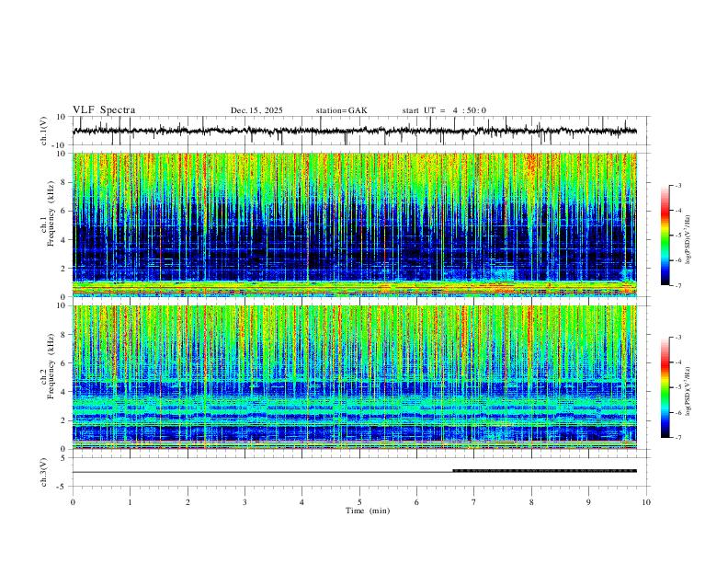Image resolution: width=728 pixels, height=563 pixels.
Task: Click the ch.2 spectrogram panel
Action: [x=354, y=377]
